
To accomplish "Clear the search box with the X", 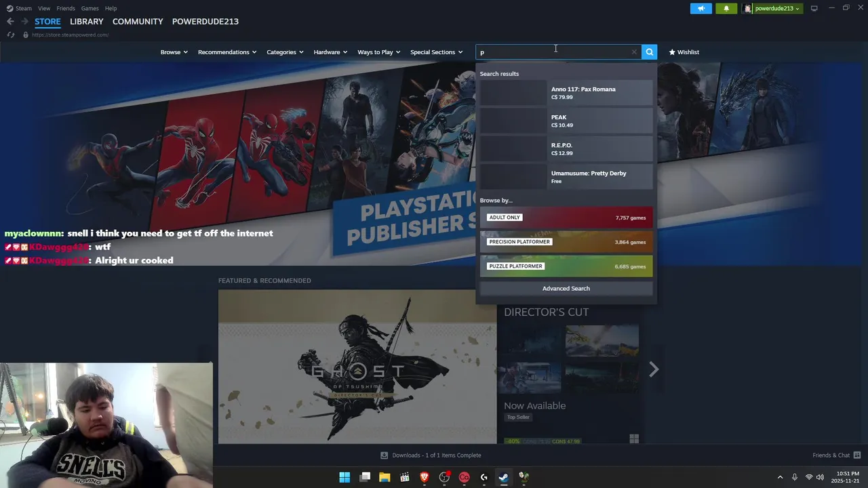I will [x=634, y=52].
